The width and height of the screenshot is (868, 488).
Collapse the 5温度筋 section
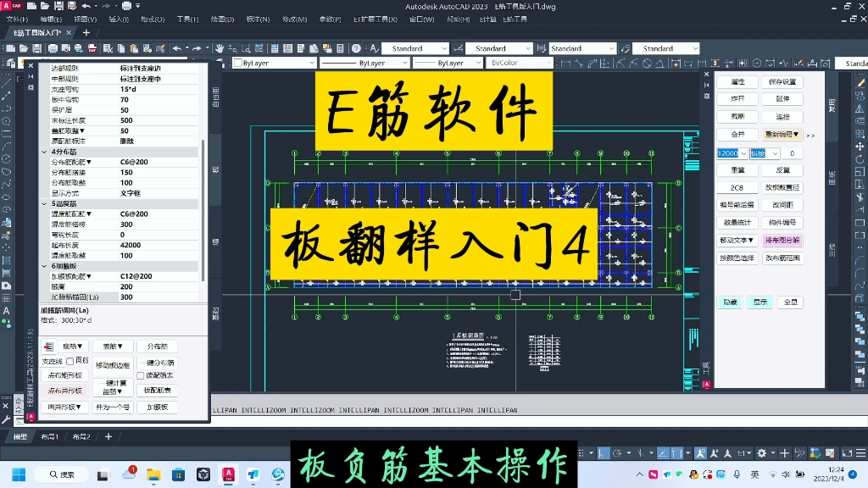(x=45, y=203)
